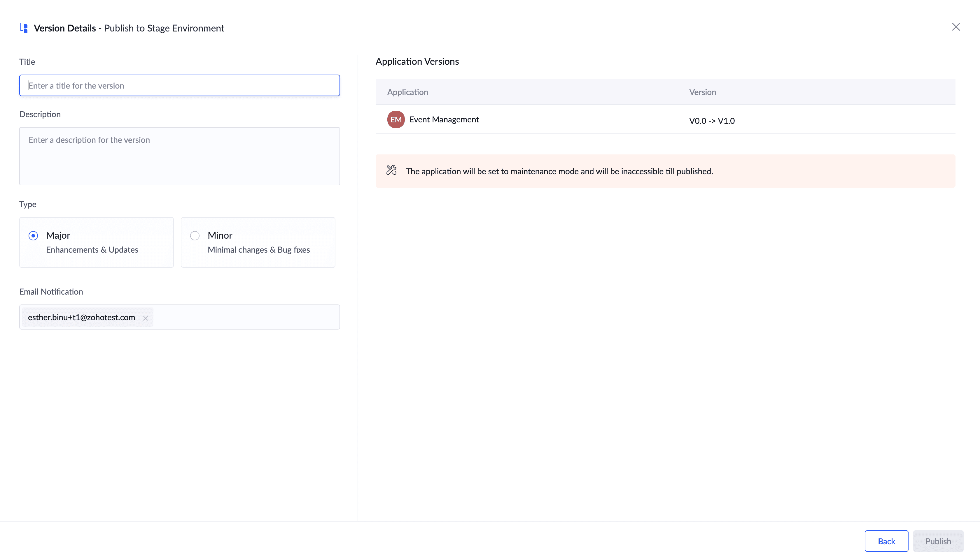Click into the Description text area
The image size is (980, 560).
pyautogui.click(x=179, y=156)
